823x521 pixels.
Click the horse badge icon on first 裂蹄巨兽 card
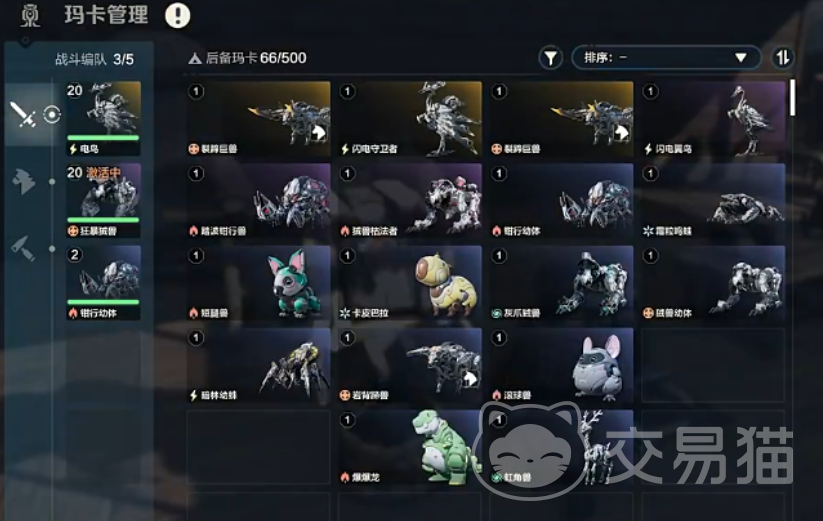pyautogui.click(x=318, y=134)
